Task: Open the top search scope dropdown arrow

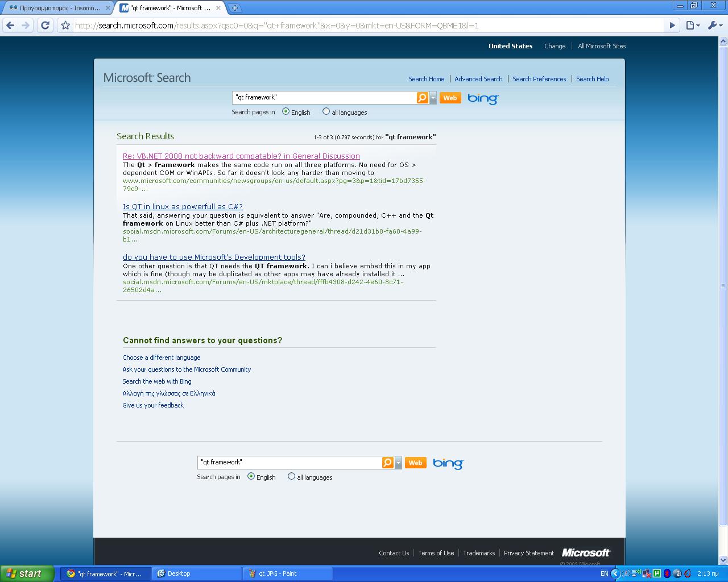Action: 433,98
